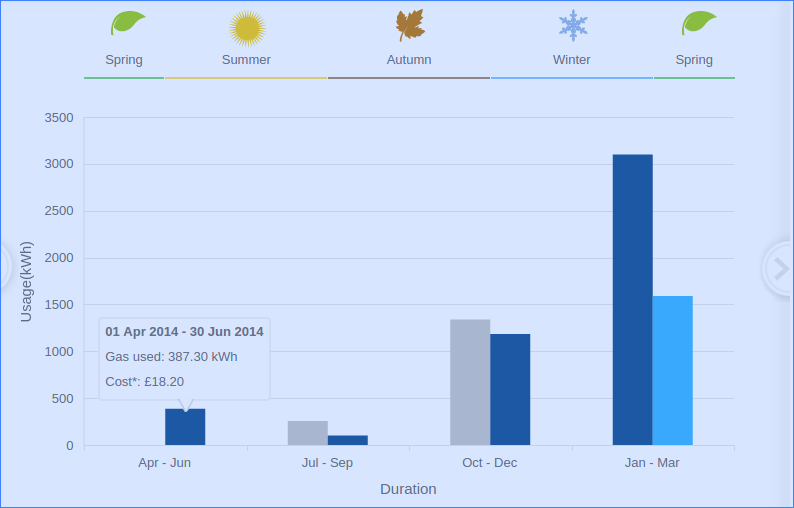Click the Summer sun icon
Viewport: 794px width, 508px height.
coord(247,28)
